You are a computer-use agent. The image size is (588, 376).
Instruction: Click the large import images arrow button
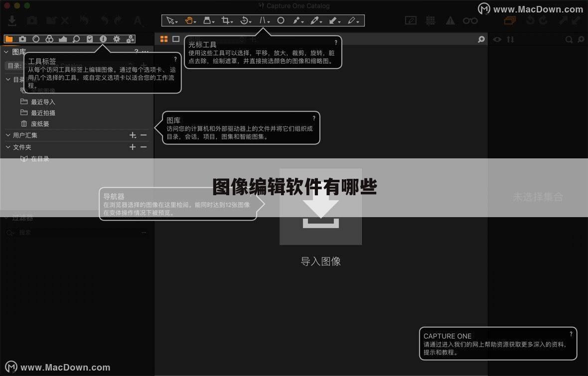click(321, 207)
